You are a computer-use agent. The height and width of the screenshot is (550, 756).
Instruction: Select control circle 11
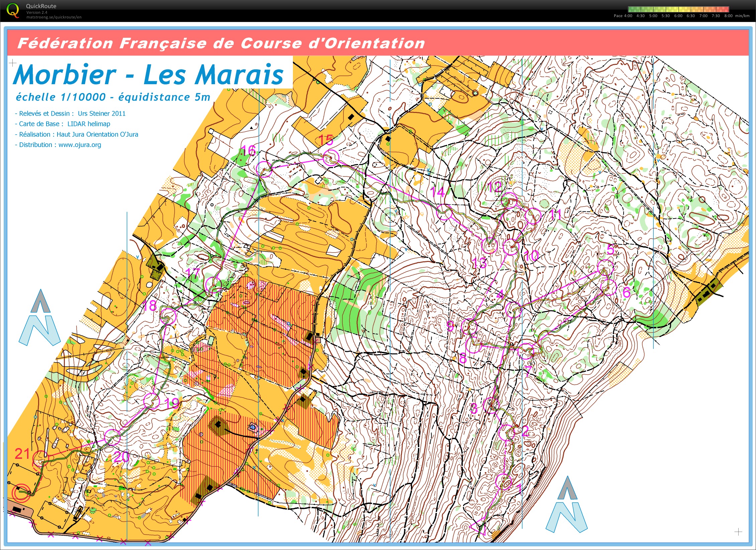point(533,216)
